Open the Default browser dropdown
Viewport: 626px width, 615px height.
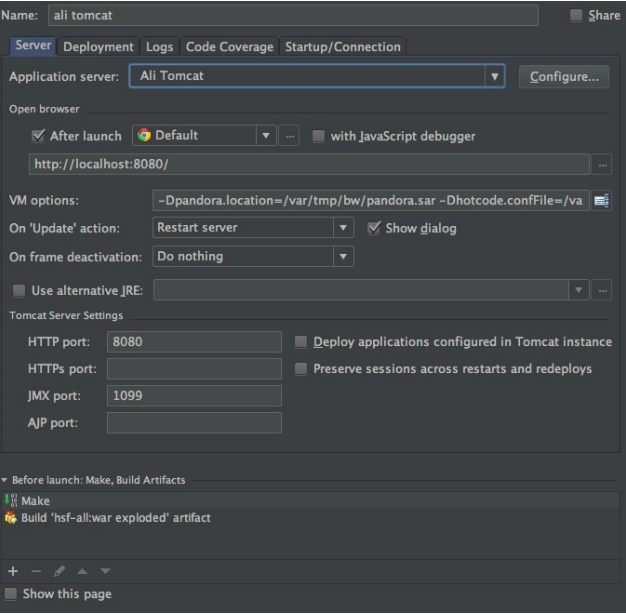point(204,136)
